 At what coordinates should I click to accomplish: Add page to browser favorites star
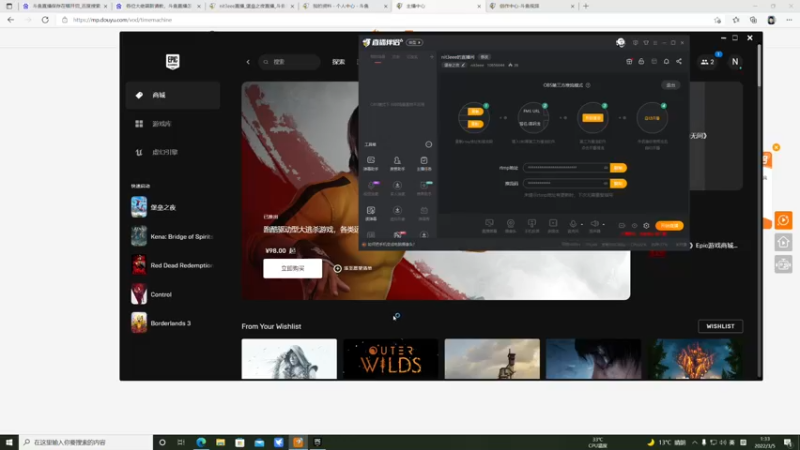(717, 20)
